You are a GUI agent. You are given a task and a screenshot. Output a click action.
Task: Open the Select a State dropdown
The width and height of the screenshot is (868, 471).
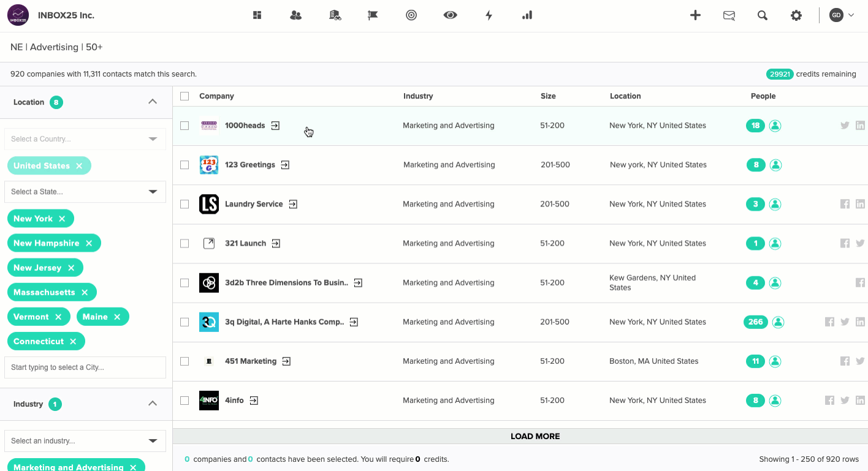click(85, 192)
